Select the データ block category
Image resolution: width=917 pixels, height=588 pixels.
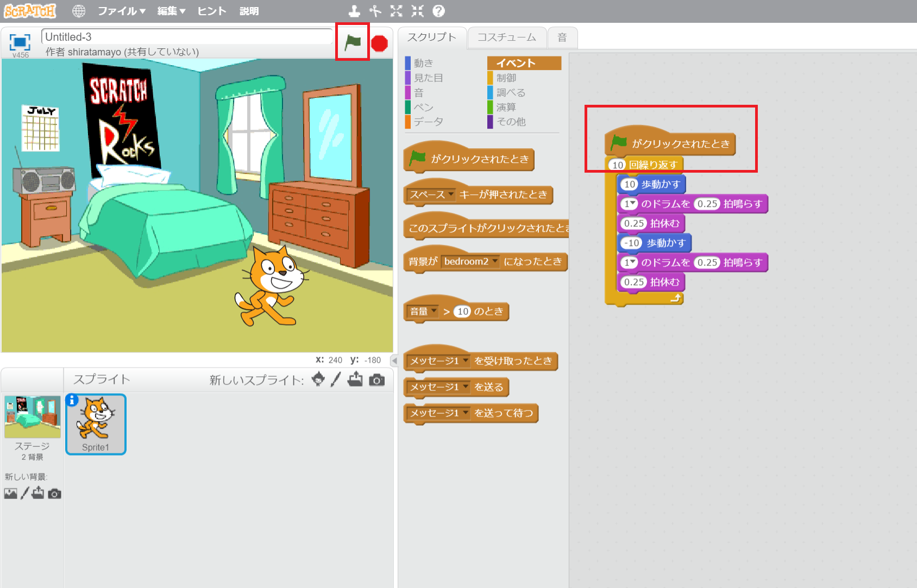tap(428, 122)
